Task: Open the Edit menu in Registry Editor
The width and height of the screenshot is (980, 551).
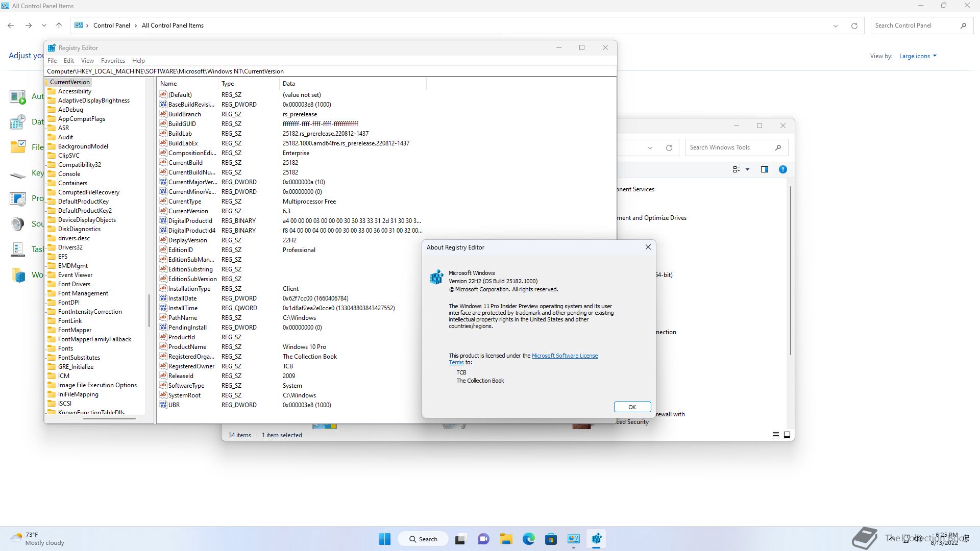Action: tap(69, 60)
